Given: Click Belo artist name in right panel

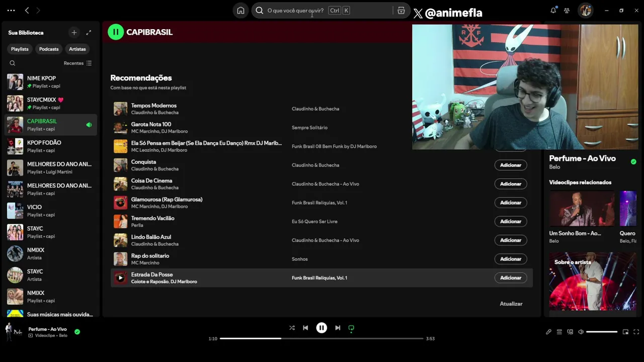Looking at the screenshot, I should (554, 167).
